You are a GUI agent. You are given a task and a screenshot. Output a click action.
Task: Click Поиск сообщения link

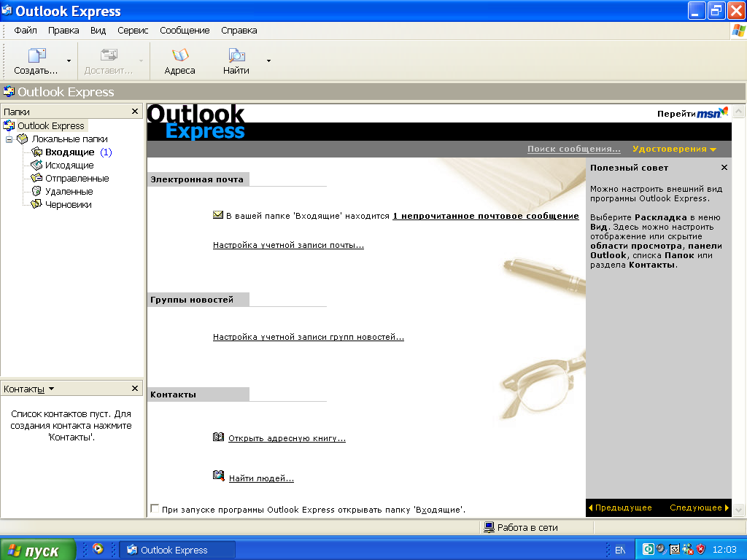[573, 149]
